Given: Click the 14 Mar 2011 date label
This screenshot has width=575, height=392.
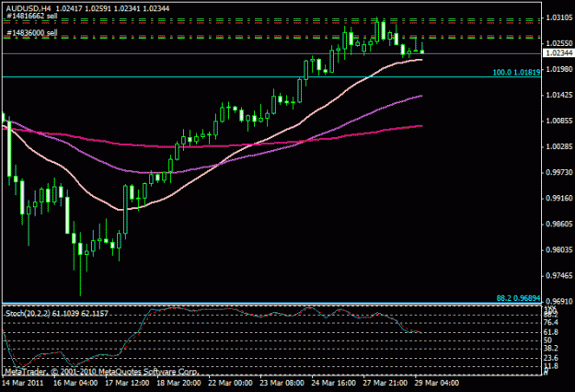Looking at the screenshot, I should point(22,383).
